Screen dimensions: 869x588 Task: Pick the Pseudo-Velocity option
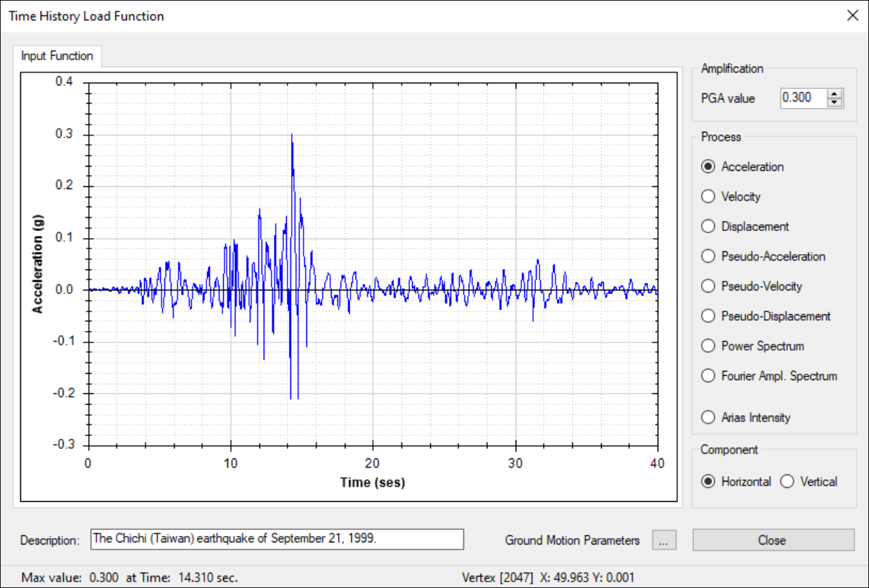pos(752,286)
